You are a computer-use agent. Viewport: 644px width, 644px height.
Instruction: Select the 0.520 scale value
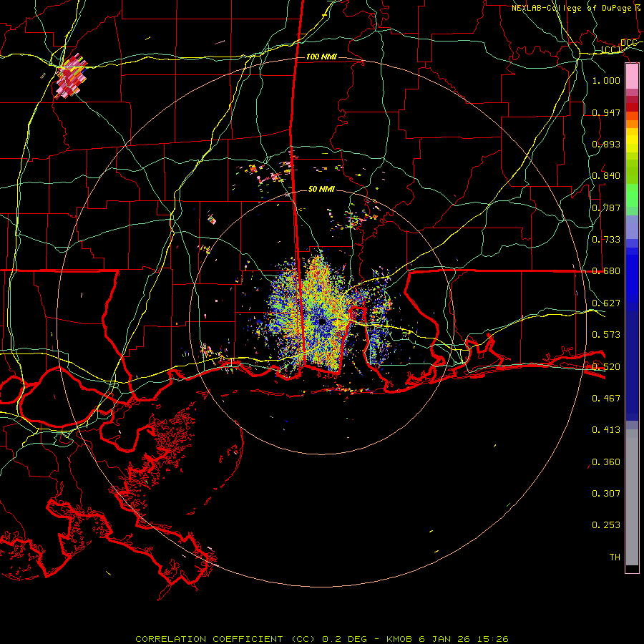[606, 367]
